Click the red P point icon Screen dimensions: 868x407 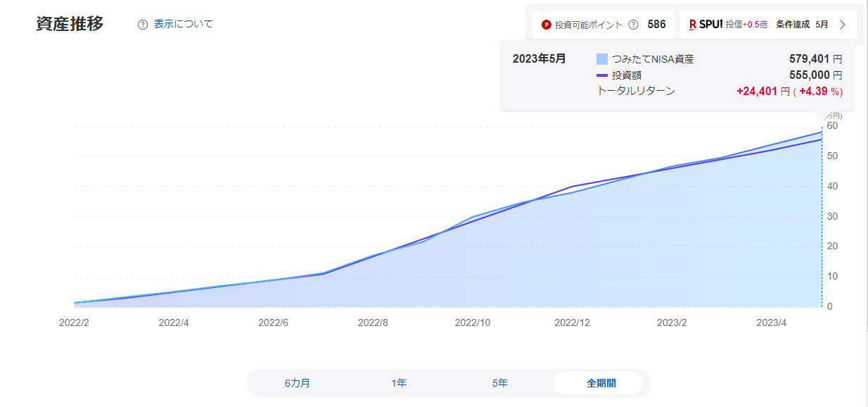[546, 25]
